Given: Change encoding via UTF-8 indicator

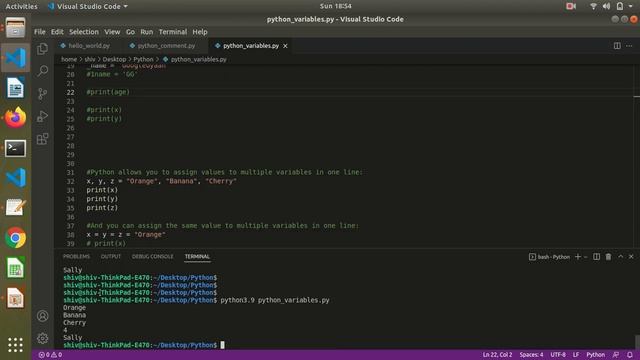Looking at the screenshot, I should (x=558, y=355).
